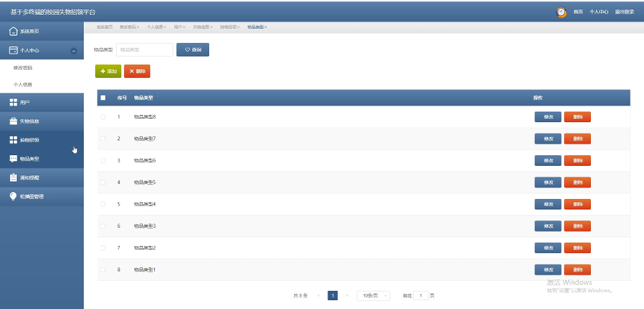The image size is (644, 309).
Task: Click the orange 删除 button above table
Action: tap(137, 71)
